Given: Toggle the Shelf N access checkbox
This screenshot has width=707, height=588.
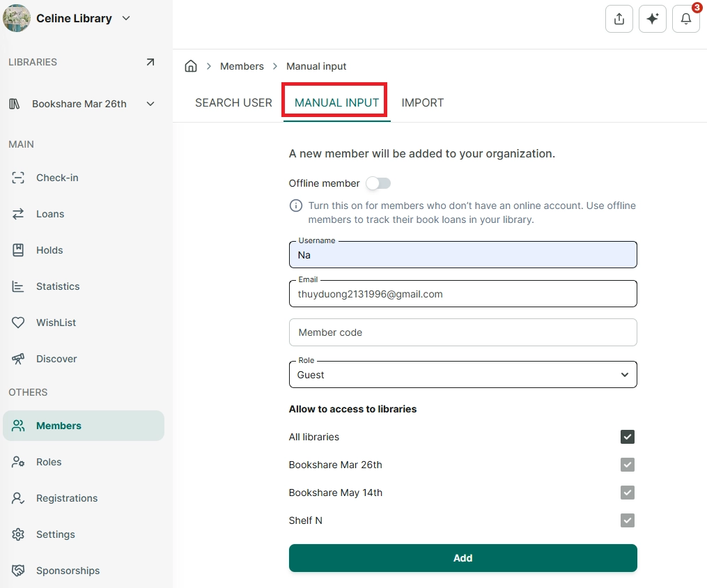Looking at the screenshot, I should (x=627, y=520).
